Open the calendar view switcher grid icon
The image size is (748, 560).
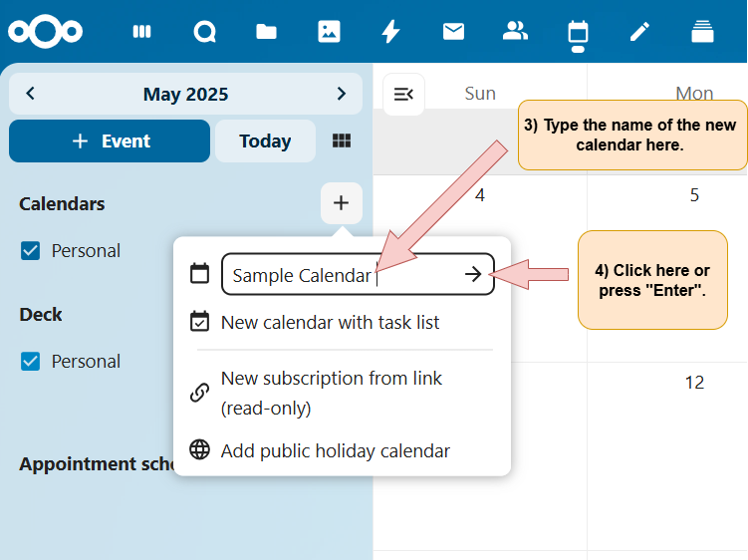342,141
